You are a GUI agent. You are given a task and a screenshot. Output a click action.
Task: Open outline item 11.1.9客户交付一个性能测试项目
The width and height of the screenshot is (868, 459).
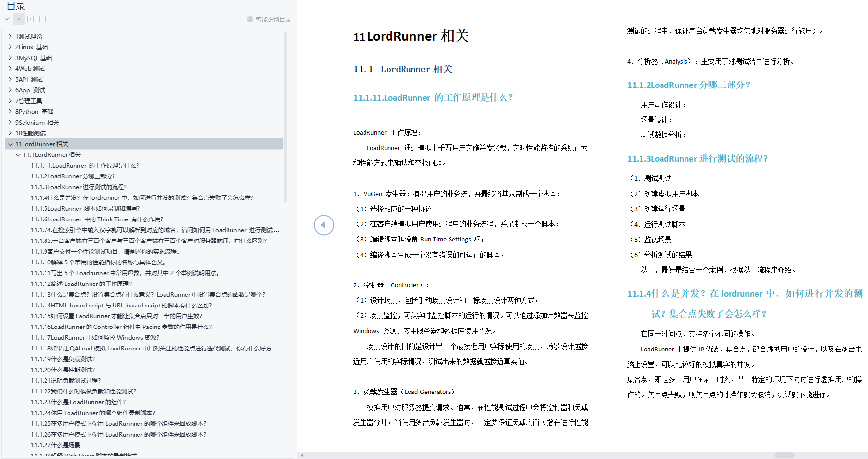coord(105,251)
